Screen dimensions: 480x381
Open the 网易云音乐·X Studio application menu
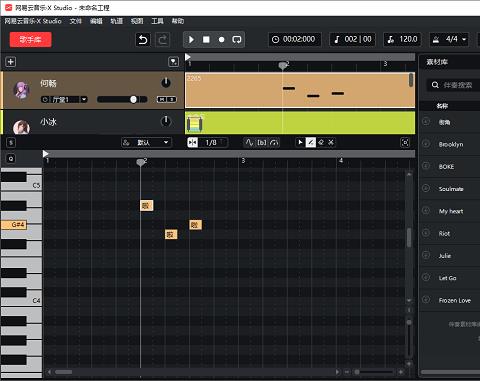33,21
